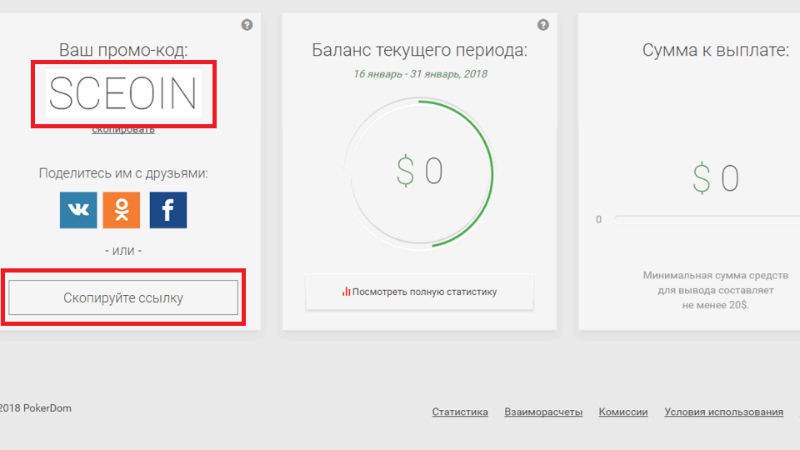Click the $ 0 amount in payout card
Image resolution: width=800 pixels, height=450 pixels.
coord(715,178)
